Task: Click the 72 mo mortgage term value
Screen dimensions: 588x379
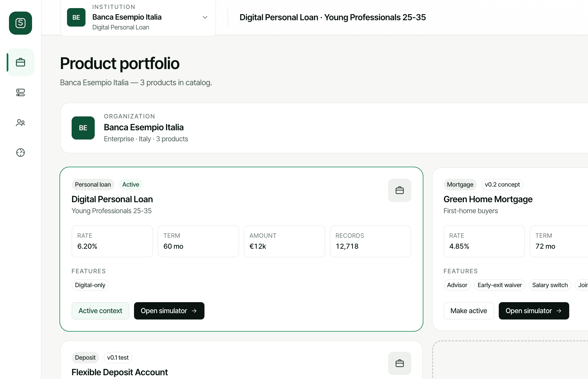Action: tap(545, 246)
